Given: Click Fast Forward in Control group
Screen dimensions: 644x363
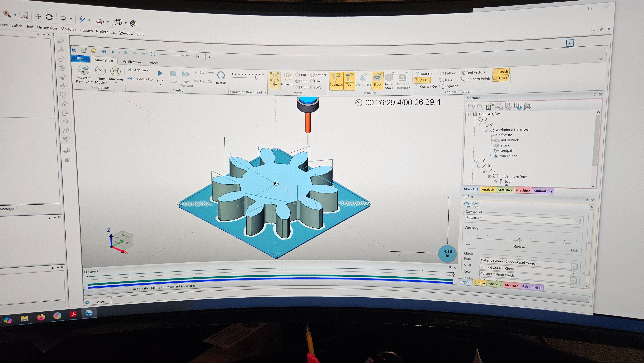Looking at the screenshot, I should click(x=186, y=79).
